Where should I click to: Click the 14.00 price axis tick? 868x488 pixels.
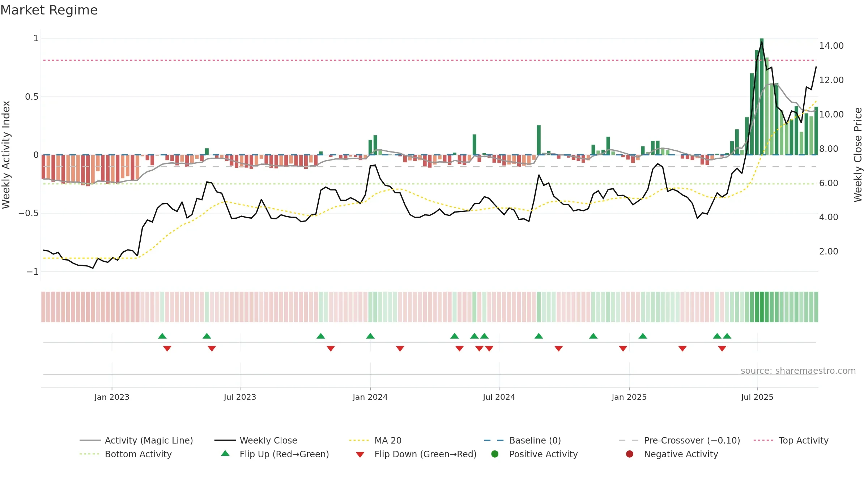(831, 46)
